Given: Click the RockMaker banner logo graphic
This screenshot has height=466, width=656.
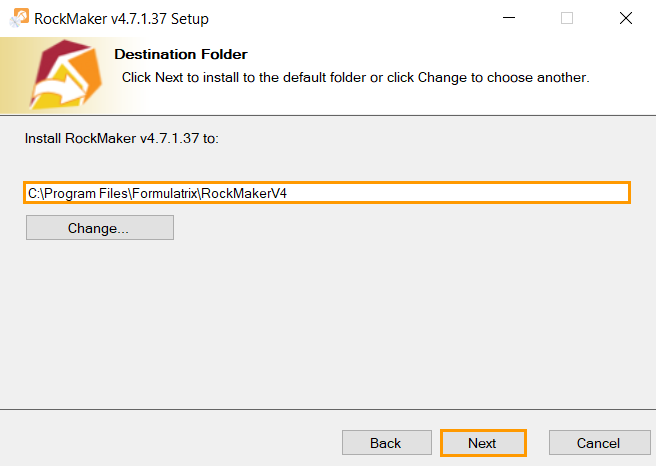Looking at the screenshot, I should pyautogui.click(x=58, y=76).
